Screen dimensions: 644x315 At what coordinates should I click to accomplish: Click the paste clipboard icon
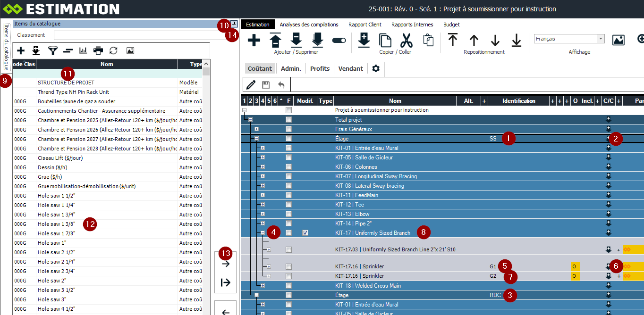428,41
